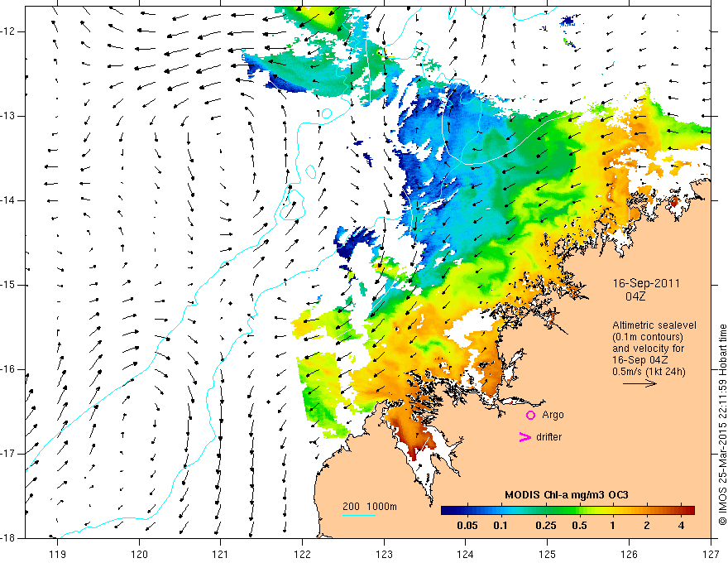728x563 pixels.
Task: Click the 'MODIS Chl-a mg/m3 OC3' title
Action: (x=567, y=495)
